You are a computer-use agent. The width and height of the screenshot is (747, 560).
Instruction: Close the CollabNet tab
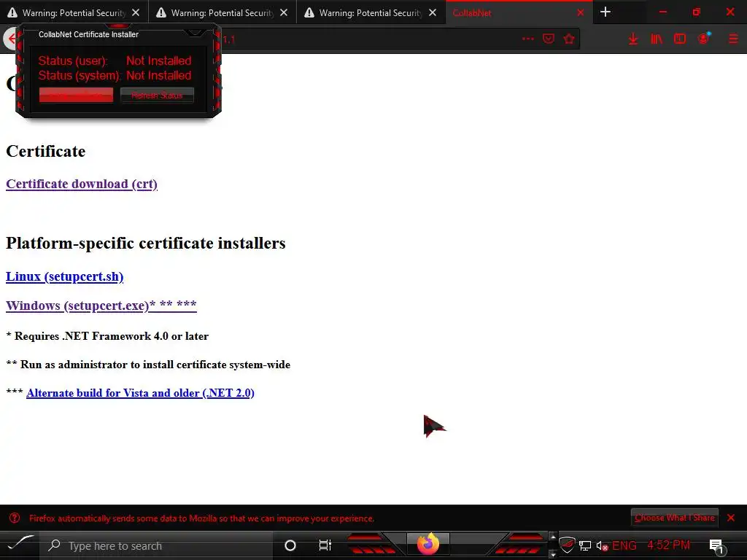(581, 13)
